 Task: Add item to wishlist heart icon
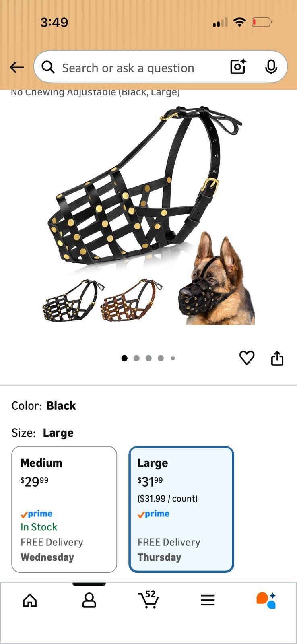click(x=247, y=358)
